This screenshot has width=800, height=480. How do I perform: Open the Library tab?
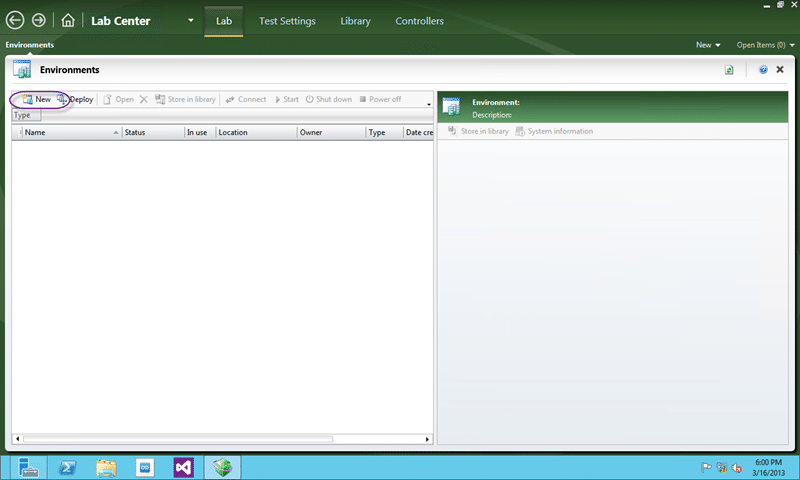pyautogui.click(x=356, y=21)
